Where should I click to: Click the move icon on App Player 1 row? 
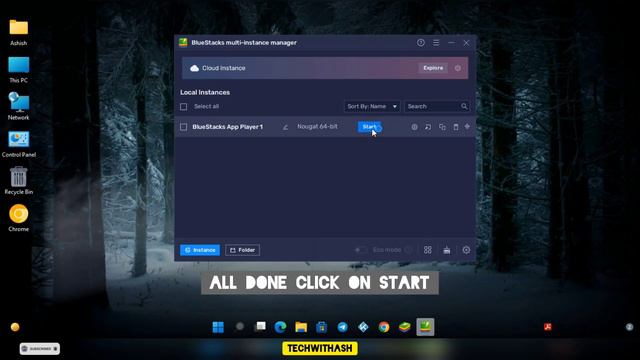point(467,127)
